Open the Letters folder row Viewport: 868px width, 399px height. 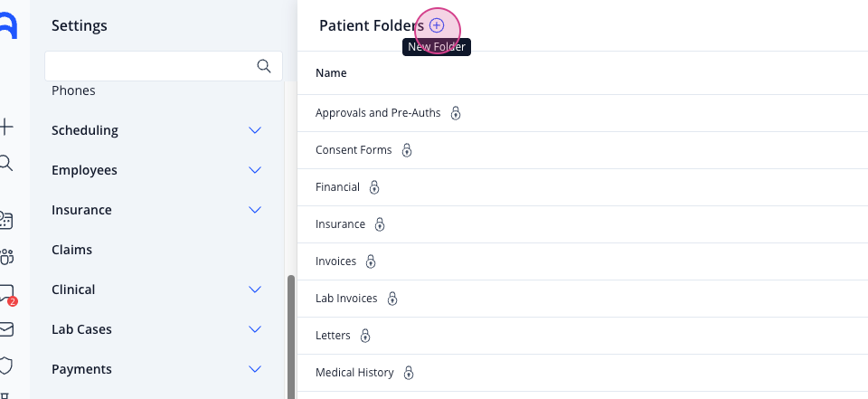582,336
